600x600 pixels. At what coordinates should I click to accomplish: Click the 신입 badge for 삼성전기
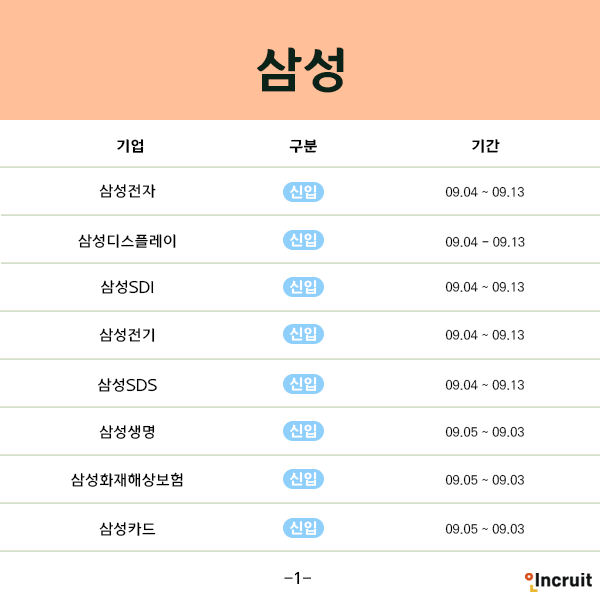tap(303, 334)
